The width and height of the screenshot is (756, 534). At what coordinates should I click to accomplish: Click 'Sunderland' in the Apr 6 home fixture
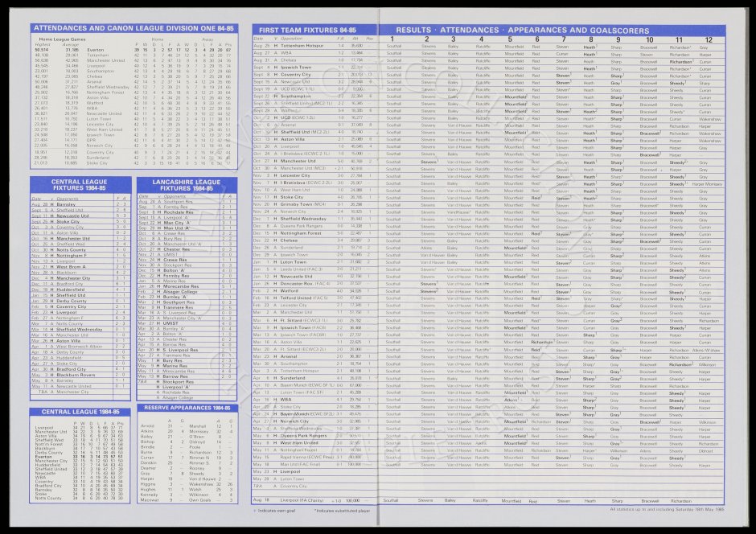[x=293, y=378]
